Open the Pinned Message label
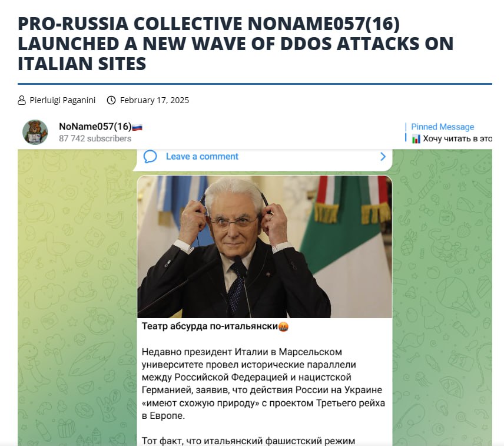This screenshot has height=446, width=504. click(442, 127)
